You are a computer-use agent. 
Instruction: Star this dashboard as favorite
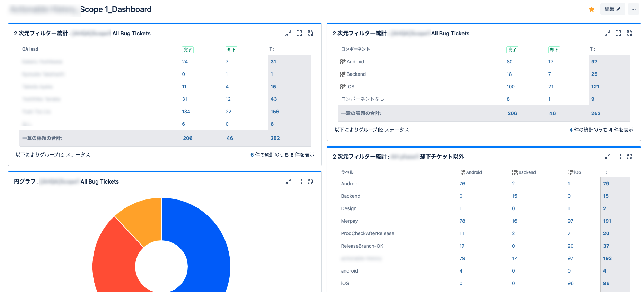click(x=592, y=9)
